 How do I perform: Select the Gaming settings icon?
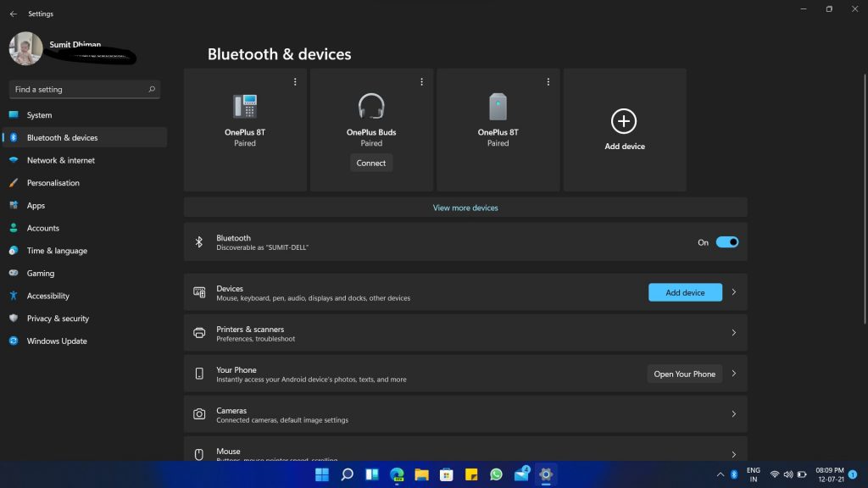coord(14,273)
